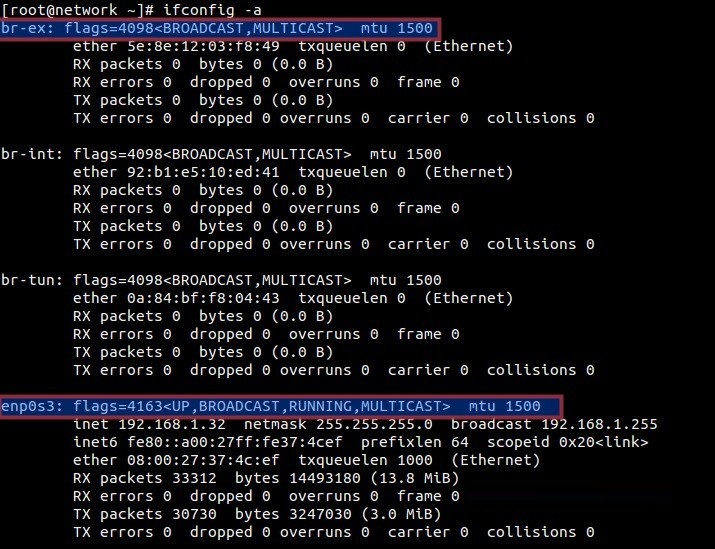
Task: Select the highlighted br-ex interface line
Action: point(220,29)
